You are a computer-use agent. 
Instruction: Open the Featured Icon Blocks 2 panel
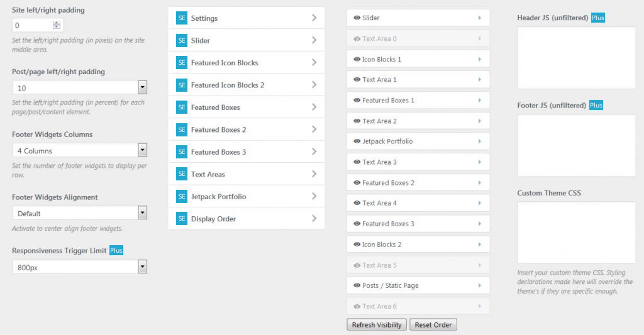(x=247, y=85)
